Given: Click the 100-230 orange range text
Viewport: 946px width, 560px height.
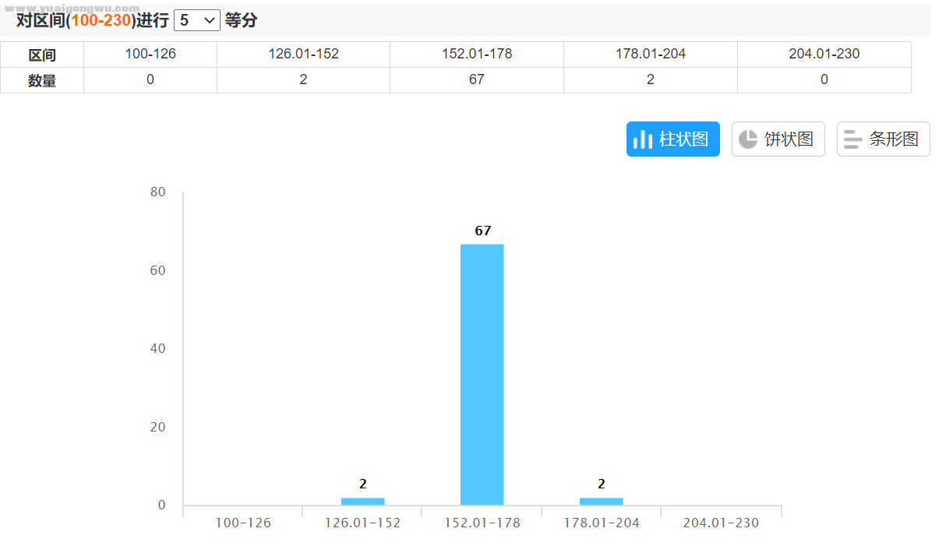Looking at the screenshot, I should point(101,20).
